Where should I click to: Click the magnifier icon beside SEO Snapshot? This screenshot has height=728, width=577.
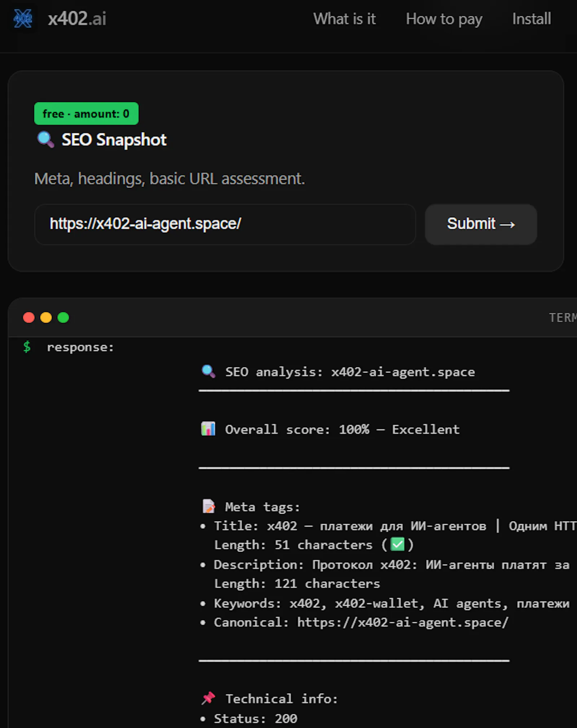(x=45, y=140)
